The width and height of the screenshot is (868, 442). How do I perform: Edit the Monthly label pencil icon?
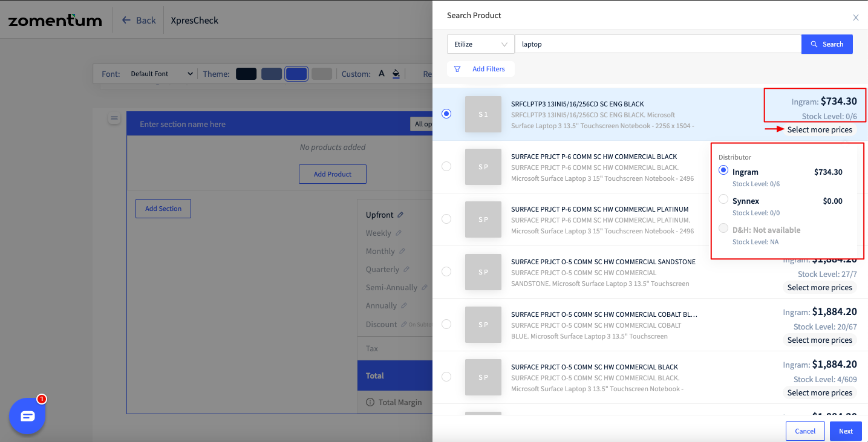[x=402, y=251]
